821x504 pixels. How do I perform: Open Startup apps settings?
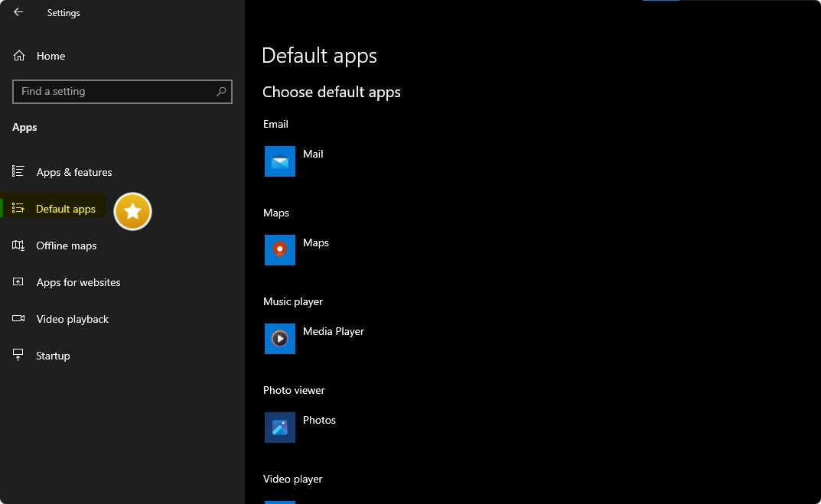click(x=53, y=356)
